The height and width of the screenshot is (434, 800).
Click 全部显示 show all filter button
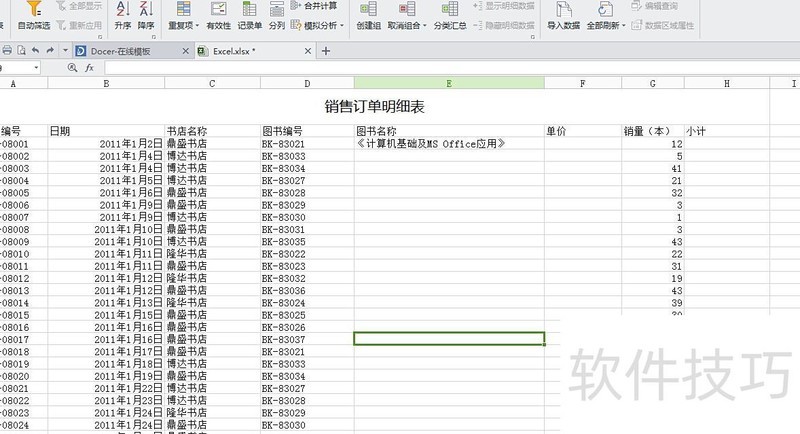(x=80, y=6)
